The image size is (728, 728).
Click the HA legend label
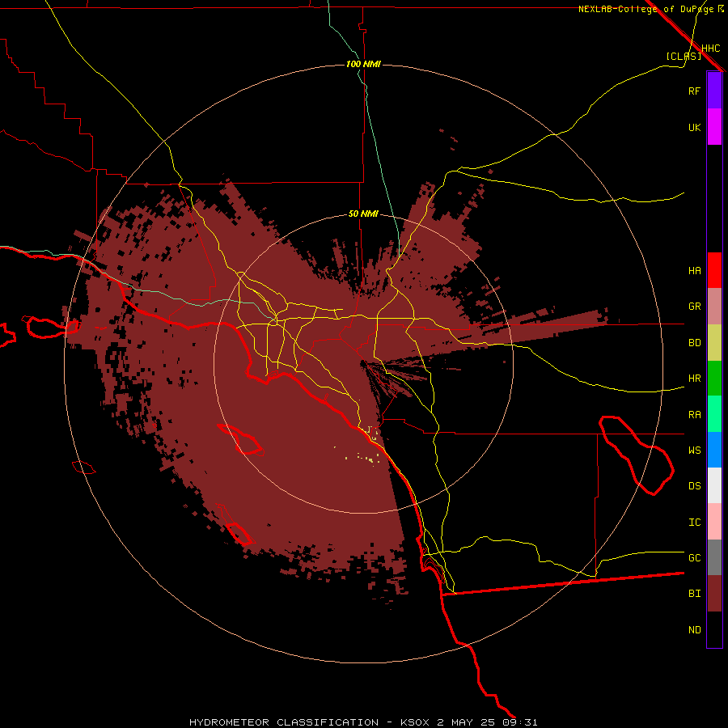click(694, 270)
